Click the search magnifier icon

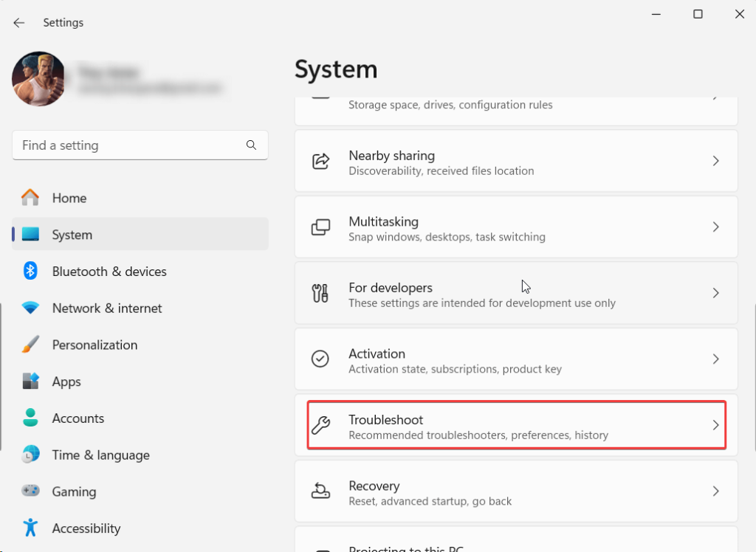pyautogui.click(x=252, y=145)
